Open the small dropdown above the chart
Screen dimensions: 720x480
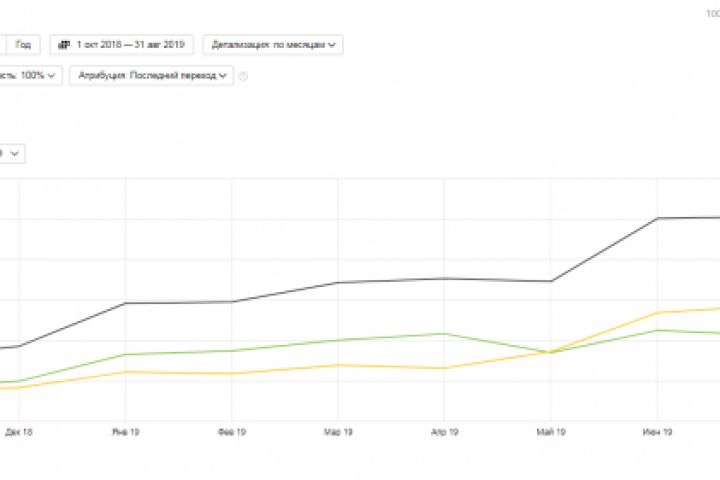(x=14, y=153)
